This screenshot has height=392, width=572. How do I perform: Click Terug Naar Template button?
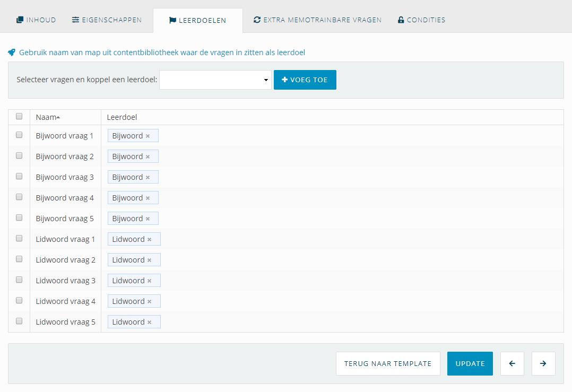tap(388, 363)
